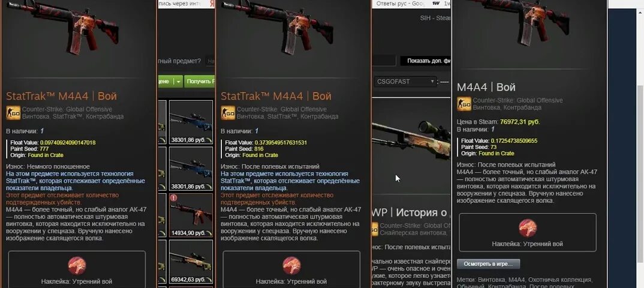Select the M4A4 thumbnail priced 14934,90 руб.

click(191, 215)
